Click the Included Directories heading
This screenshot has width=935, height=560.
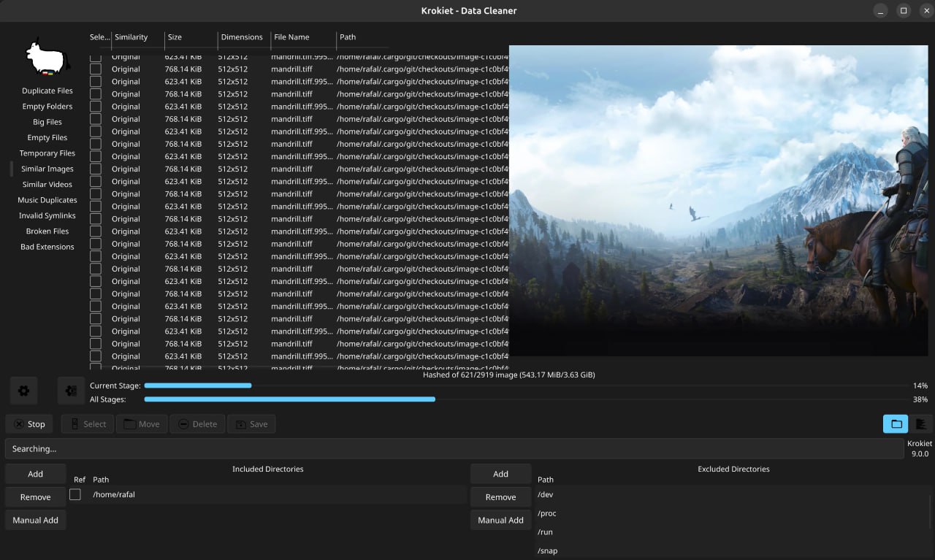(267, 469)
